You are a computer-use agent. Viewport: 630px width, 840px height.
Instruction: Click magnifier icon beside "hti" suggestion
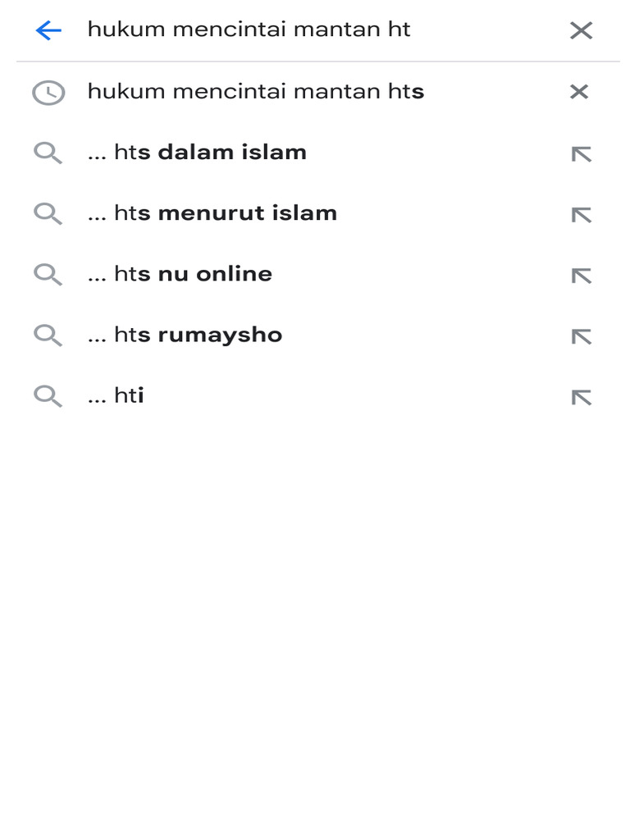click(x=48, y=396)
